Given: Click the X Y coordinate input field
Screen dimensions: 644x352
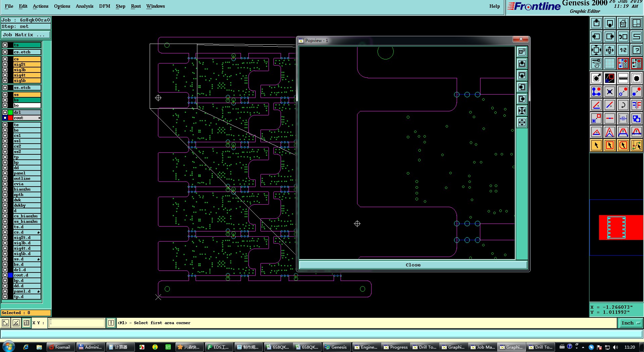Looking at the screenshot, I should coord(77,323).
